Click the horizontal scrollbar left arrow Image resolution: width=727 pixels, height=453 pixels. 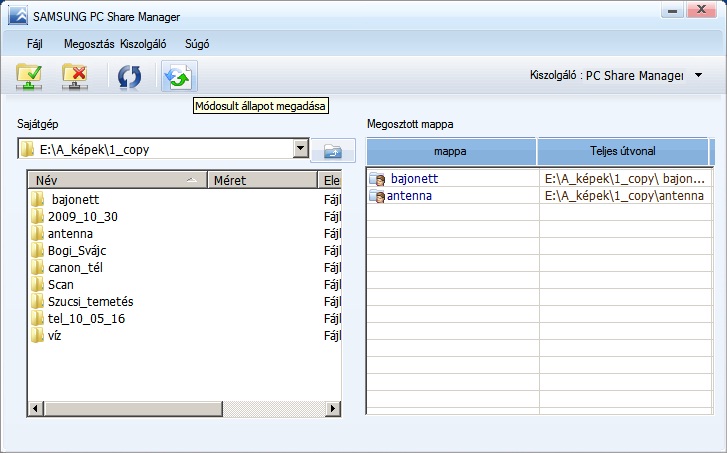(x=36, y=408)
